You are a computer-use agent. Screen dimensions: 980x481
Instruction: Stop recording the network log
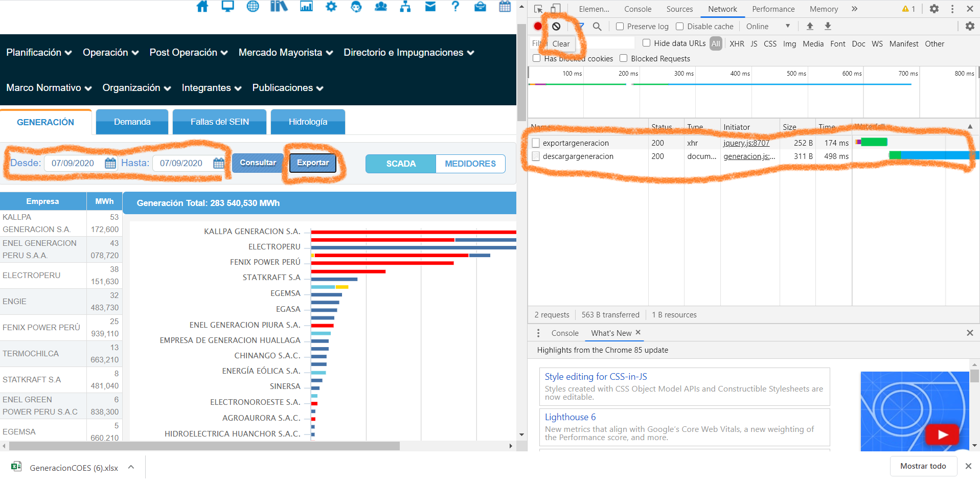[538, 27]
